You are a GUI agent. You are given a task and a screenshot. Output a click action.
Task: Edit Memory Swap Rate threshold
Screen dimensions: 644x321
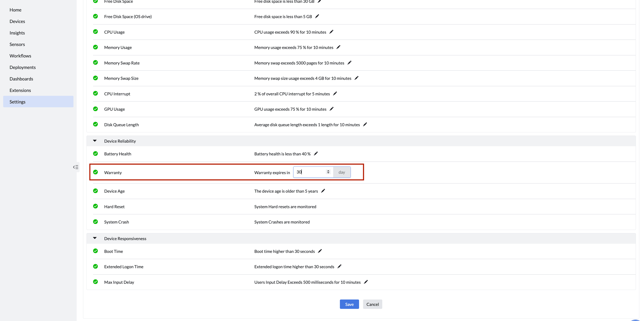tap(349, 63)
